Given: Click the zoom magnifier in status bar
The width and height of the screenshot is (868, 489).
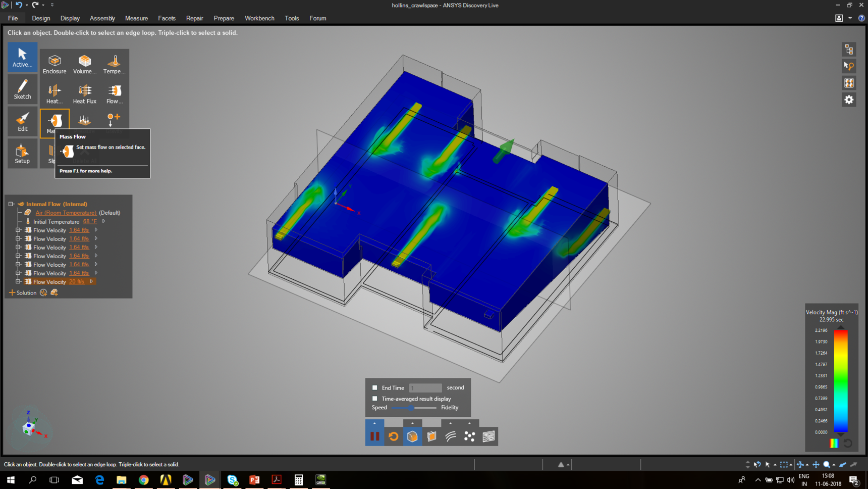Looking at the screenshot, I should 827,464.
